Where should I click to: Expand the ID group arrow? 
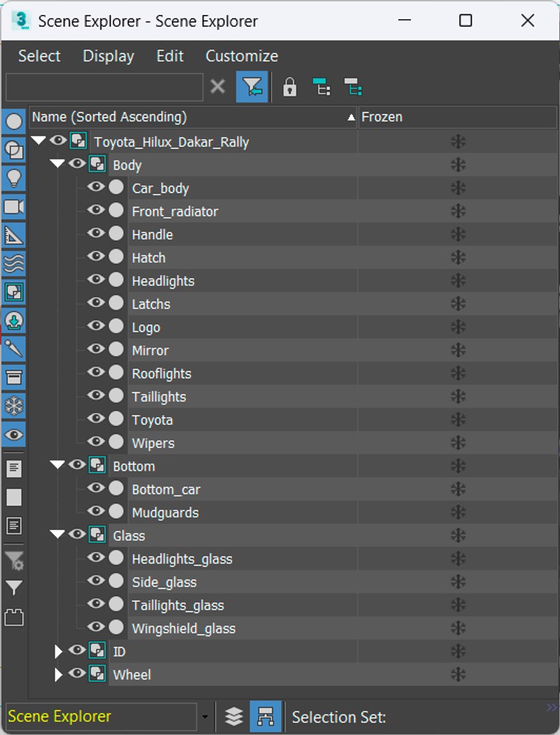click(x=58, y=651)
